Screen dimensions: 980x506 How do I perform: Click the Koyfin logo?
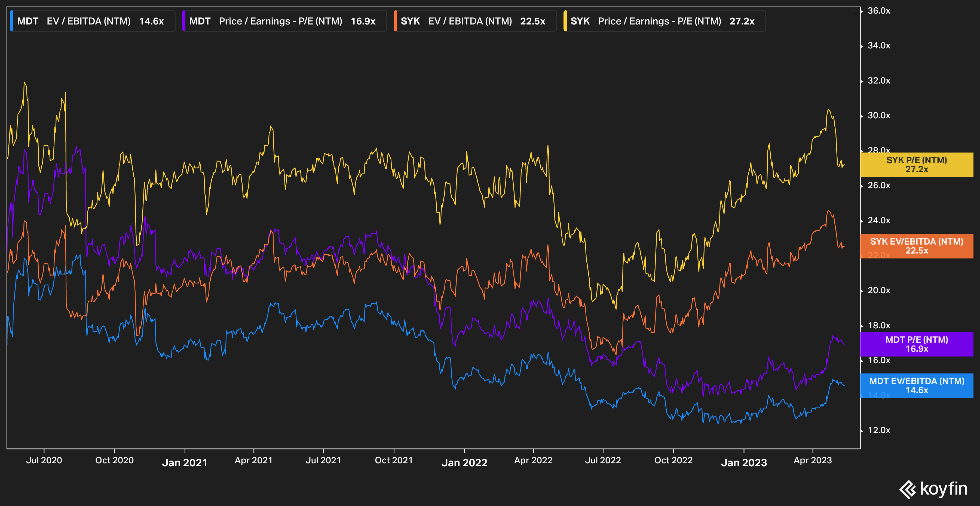click(x=933, y=489)
